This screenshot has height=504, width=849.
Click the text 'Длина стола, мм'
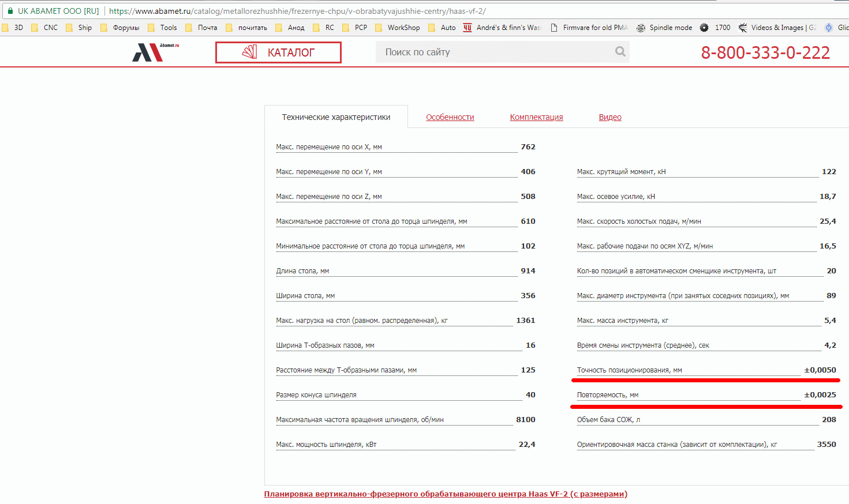coord(302,271)
